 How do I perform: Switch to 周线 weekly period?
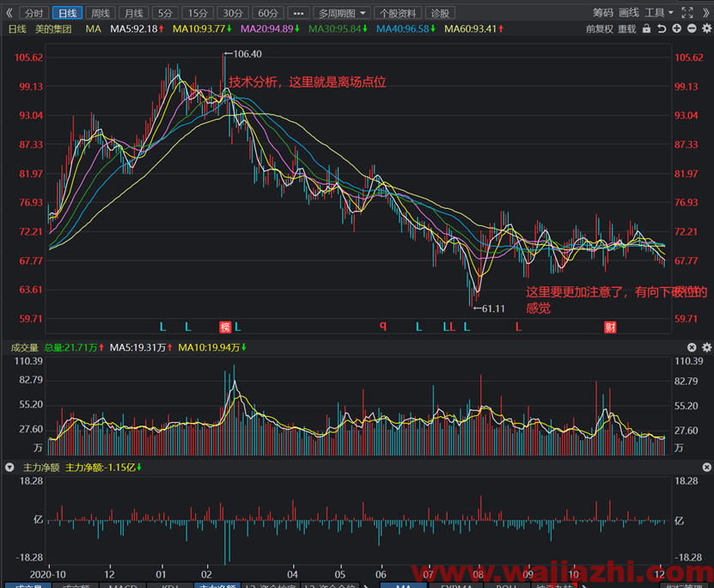pos(101,13)
